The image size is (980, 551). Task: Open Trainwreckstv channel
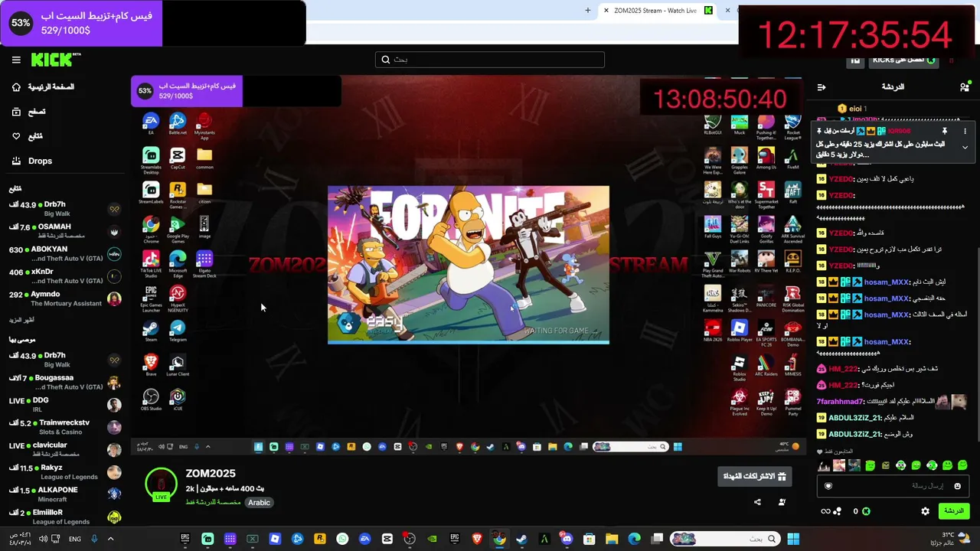pos(65,427)
